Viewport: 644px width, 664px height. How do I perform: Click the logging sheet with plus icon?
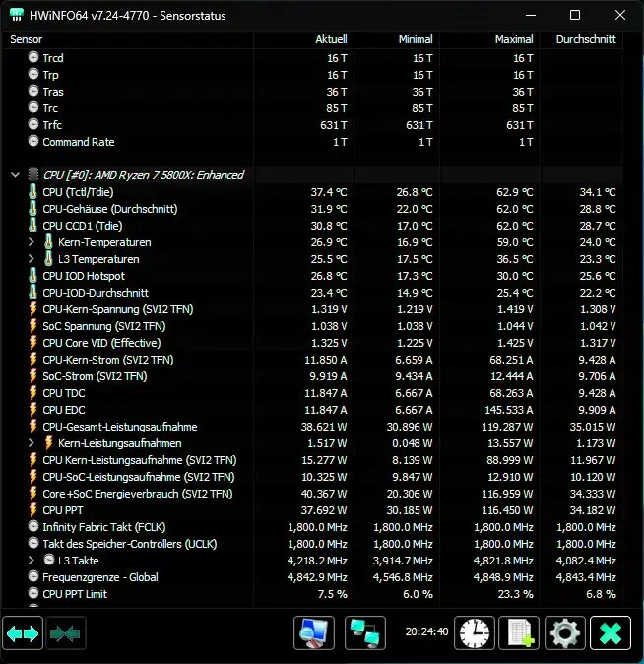point(519,633)
